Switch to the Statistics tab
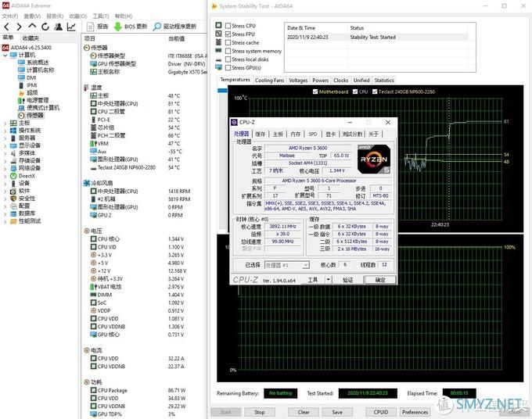 (x=384, y=81)
